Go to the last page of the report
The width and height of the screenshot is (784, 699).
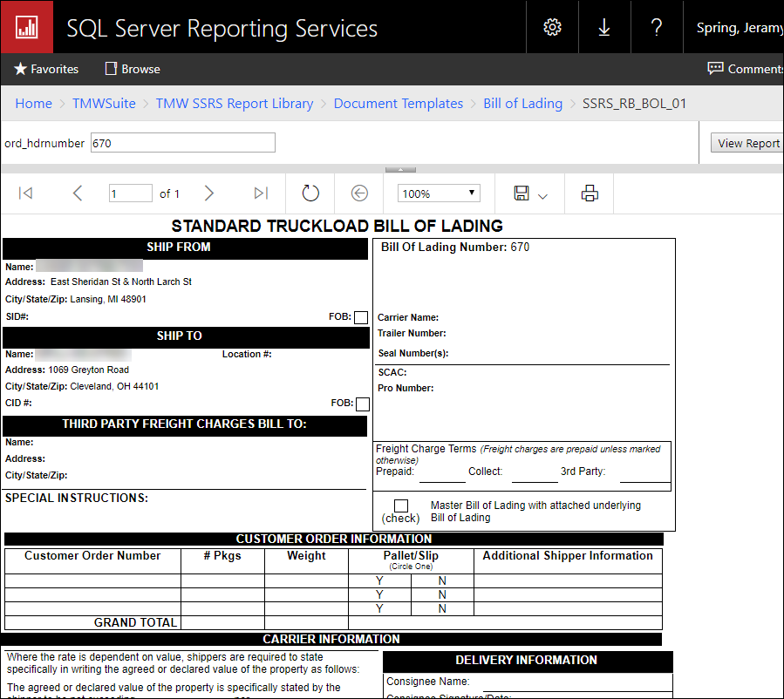[x=260, y=193]
